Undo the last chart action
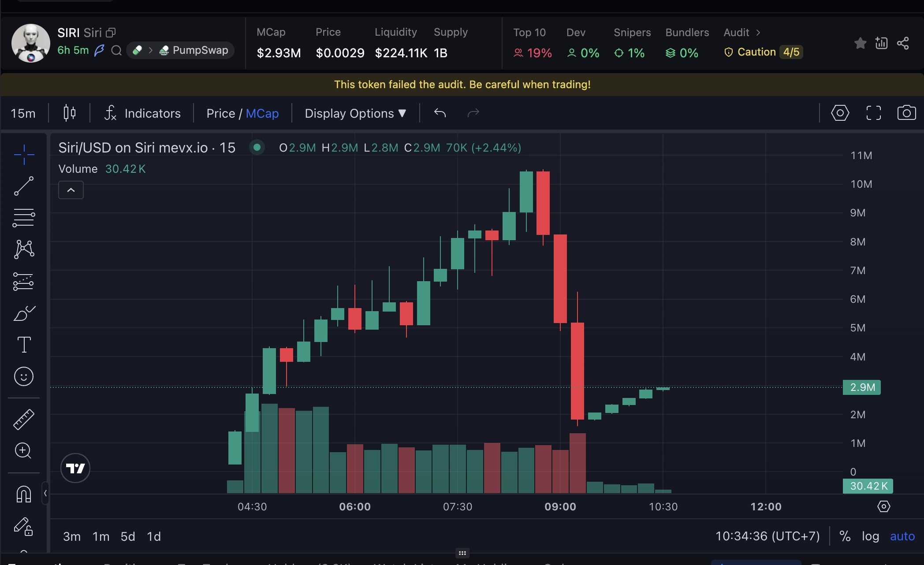This screenshot has height=565, width=924. click(x=440, y=113)
